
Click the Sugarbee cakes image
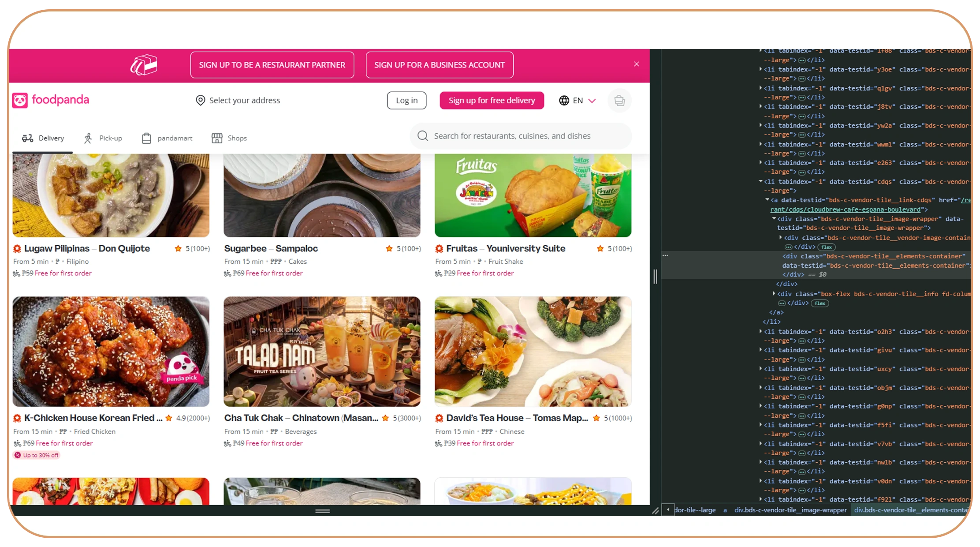click(x=322, y=195)
